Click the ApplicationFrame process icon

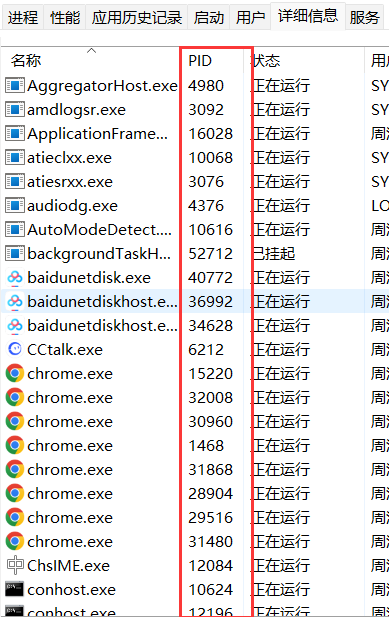point(15,133)
